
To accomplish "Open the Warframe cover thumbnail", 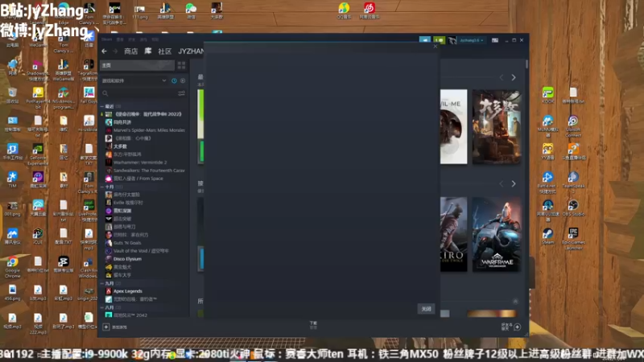I will click(497, 234).
